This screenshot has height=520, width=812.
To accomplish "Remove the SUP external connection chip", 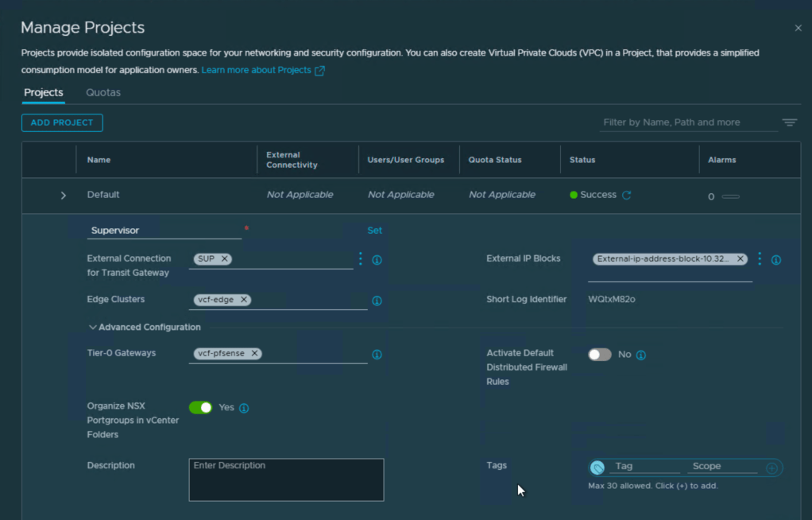I will click(x=225, y=258).
